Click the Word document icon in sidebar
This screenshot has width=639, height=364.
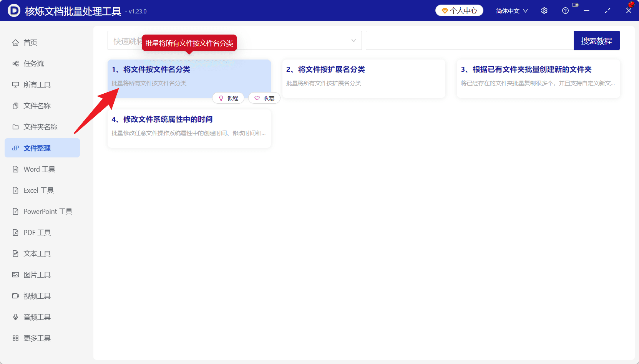[x=15, y=169]
